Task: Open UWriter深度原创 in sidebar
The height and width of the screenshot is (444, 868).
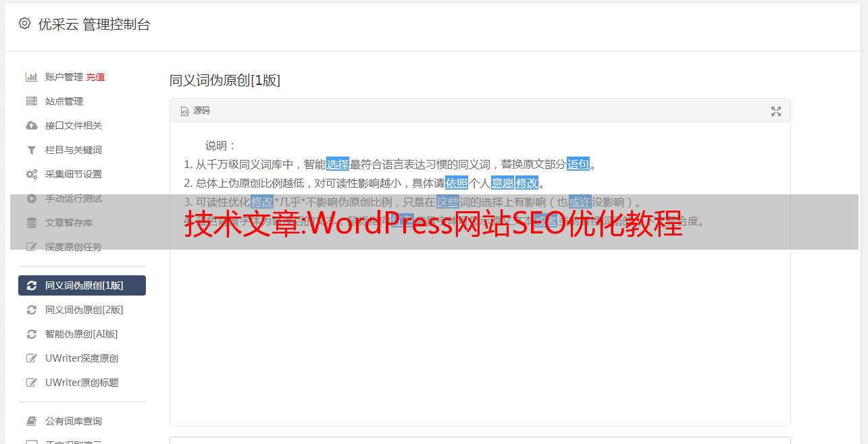Action: click(82, 358)
